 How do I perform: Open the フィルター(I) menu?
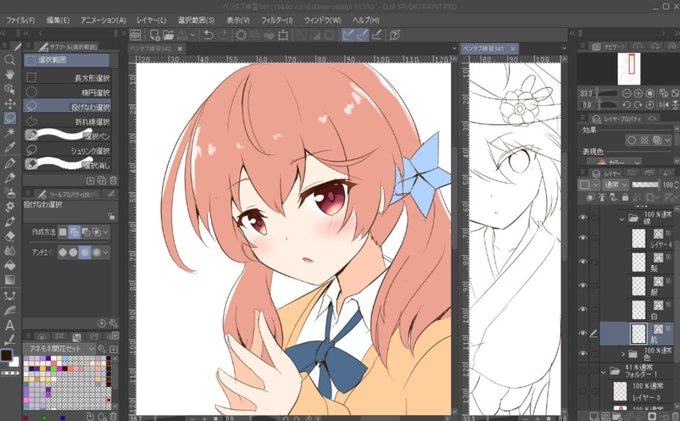coord(277,20)
